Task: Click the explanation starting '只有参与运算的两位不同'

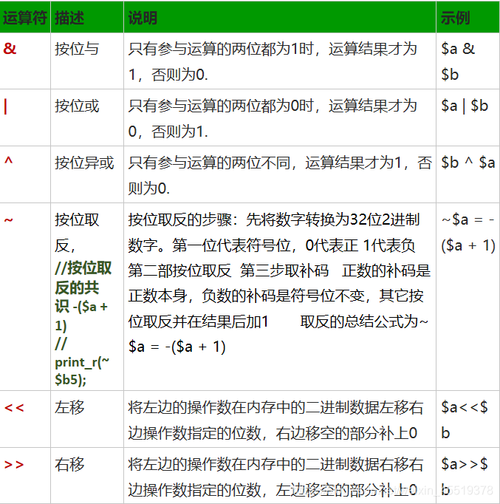Action: 280,175
